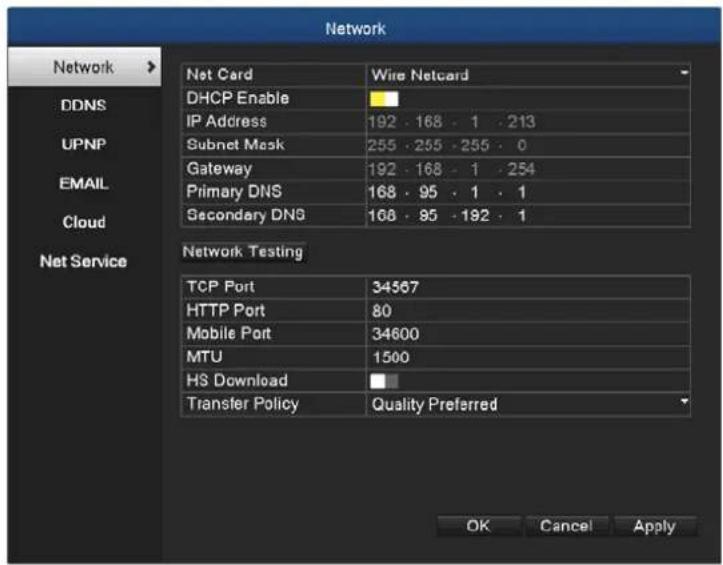Click the IP Address field 192.168.1.213
723x565 pixels.
(x=528, y=122)
